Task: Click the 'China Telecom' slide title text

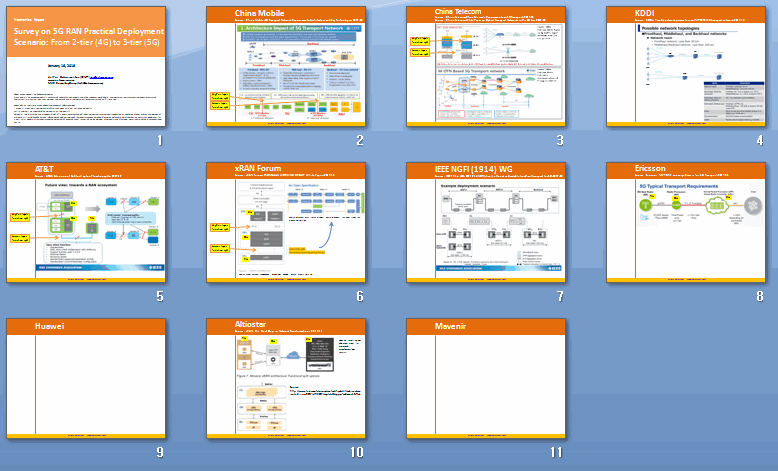Action: pyautogui.click(x=458, y=11)
